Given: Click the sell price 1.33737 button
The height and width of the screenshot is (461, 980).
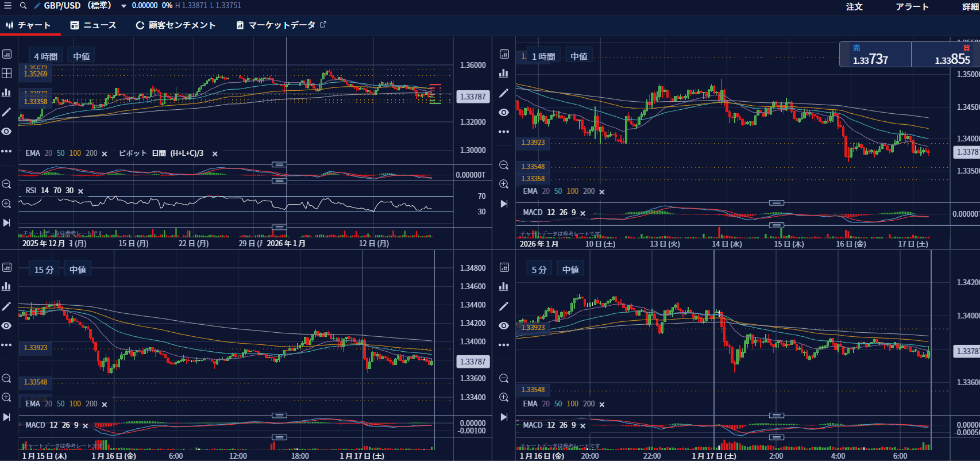Looking at the screenshot, I should click(x=875, y=55).
